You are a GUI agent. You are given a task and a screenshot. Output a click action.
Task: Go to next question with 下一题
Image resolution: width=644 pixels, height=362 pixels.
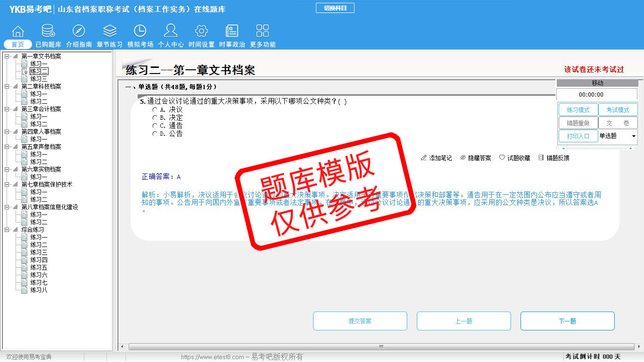[567, 321]
